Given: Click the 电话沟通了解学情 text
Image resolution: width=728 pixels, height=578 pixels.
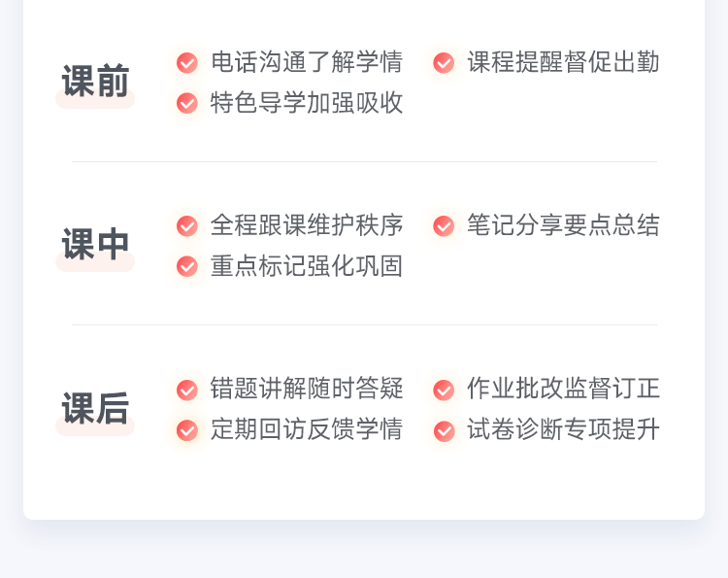Looking at the screenshot, I should click(307, 62).
